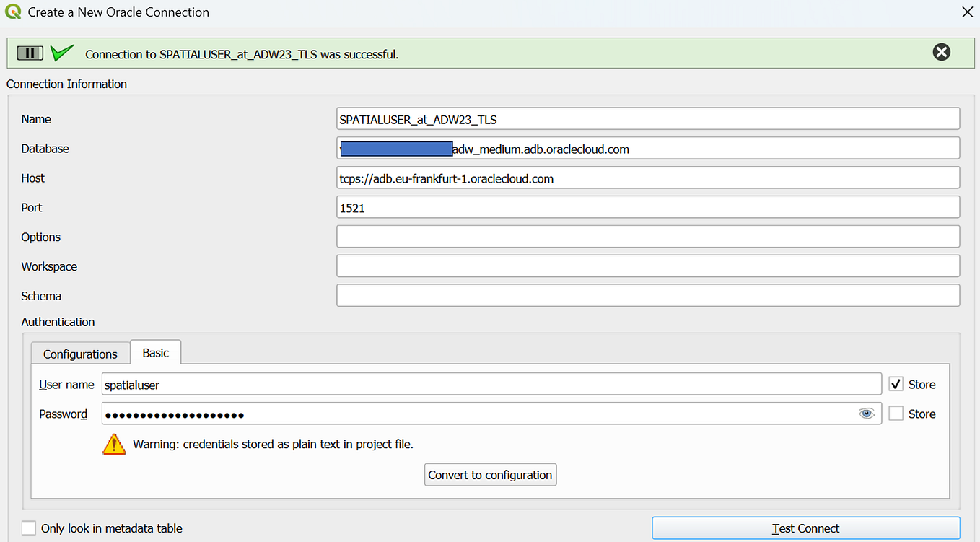
Task: Enable Store for the password
Action: coord(895,413)
